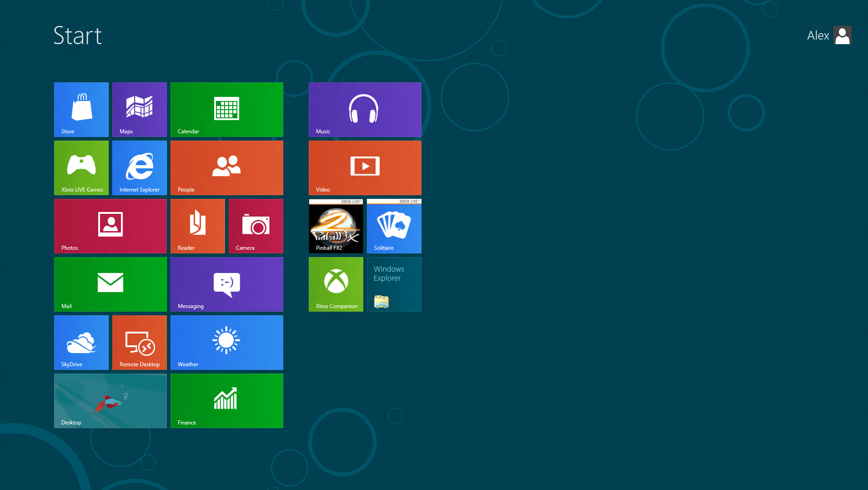Click the Alex user name
Viewport: 868px width, 490px height.
818,35
